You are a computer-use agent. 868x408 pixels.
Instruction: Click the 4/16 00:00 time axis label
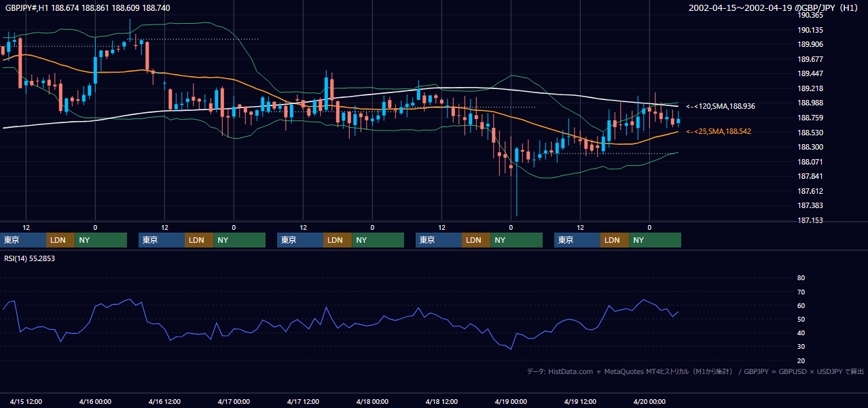(x=95, y=401)
